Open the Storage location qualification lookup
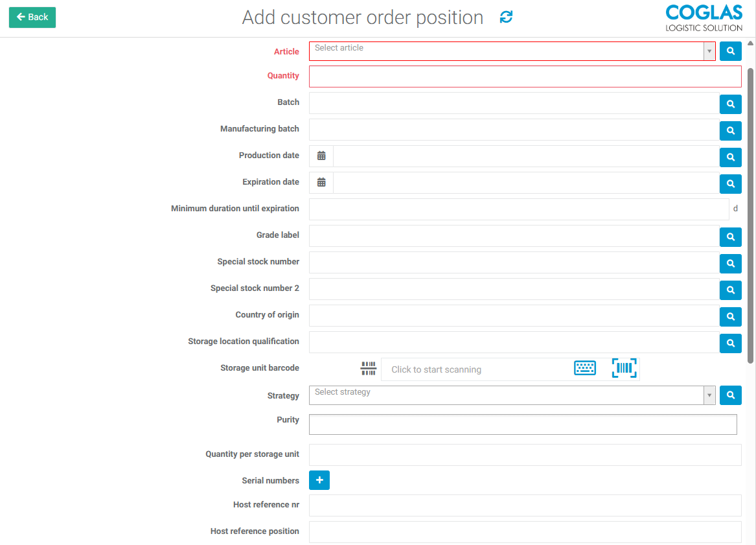Viewport: 756px width, 545px height. click(x=730, y=343)
